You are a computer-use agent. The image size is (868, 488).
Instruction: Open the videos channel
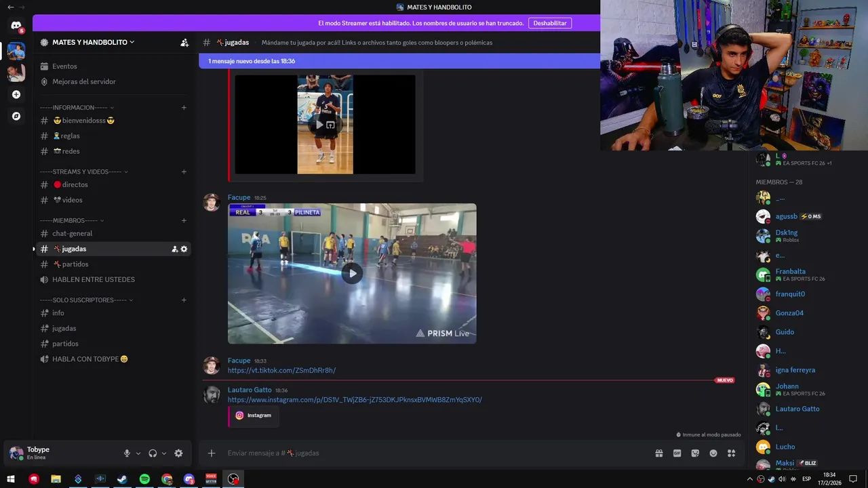click(x=113, y=200)
